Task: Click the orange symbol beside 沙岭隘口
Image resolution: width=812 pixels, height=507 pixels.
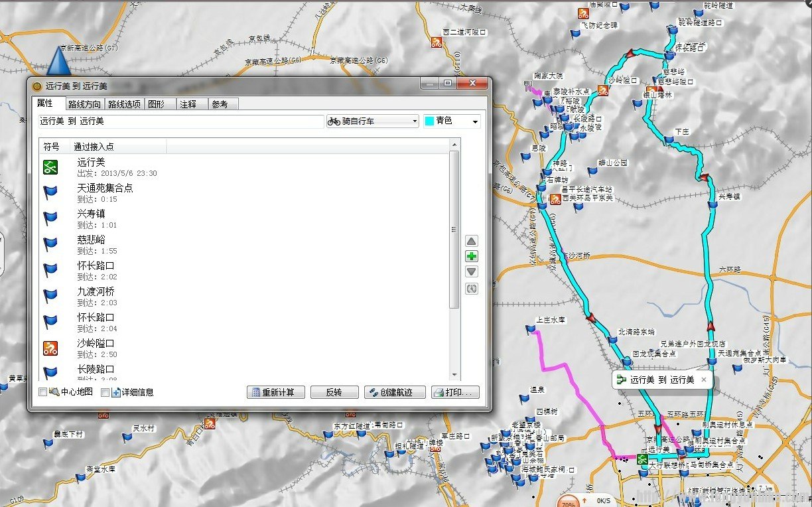Action: coord(50,347)
